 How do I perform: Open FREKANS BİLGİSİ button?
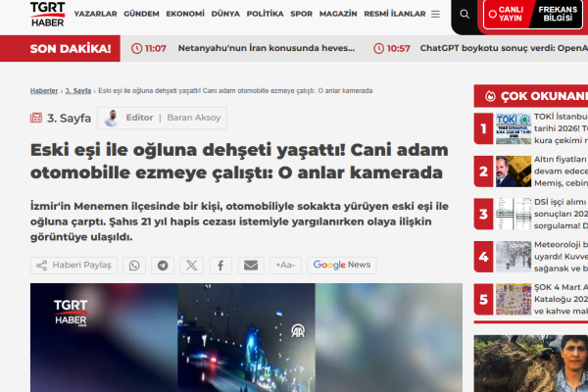coord(558,14)
